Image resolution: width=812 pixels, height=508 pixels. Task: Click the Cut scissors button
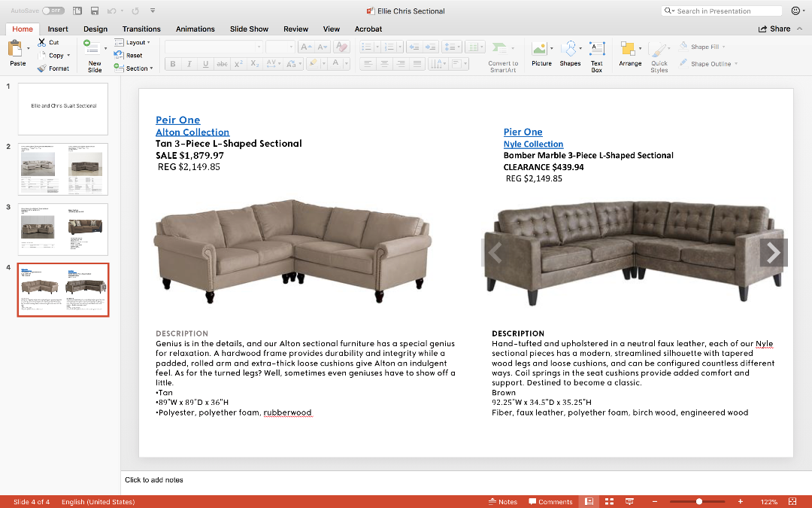(x=48, y=42)
